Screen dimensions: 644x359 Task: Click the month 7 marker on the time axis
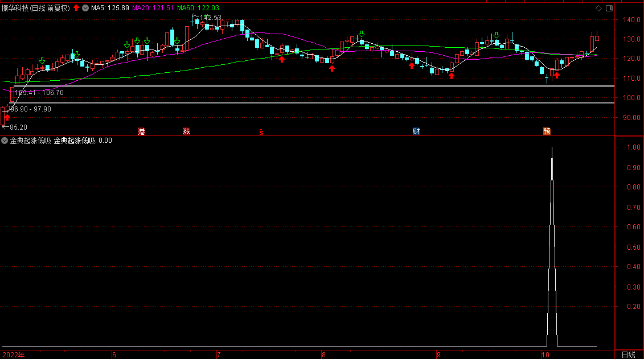[219, 355]
